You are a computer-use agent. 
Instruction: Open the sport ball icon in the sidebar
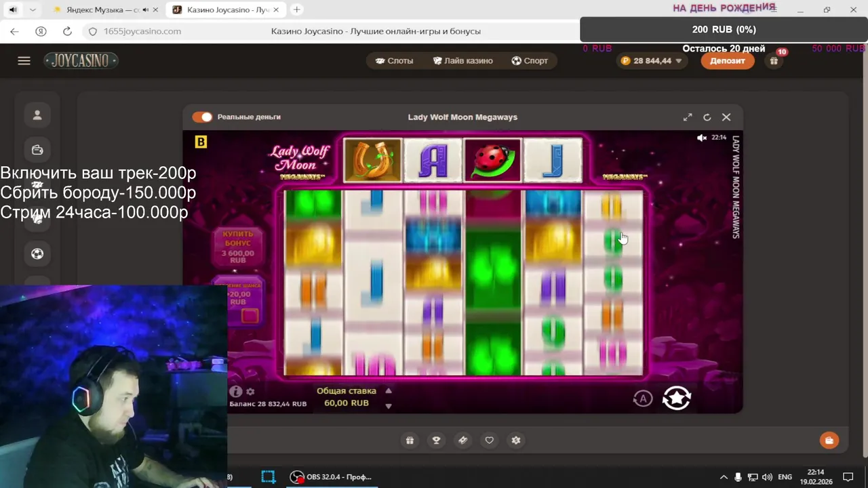click(37, 253)
